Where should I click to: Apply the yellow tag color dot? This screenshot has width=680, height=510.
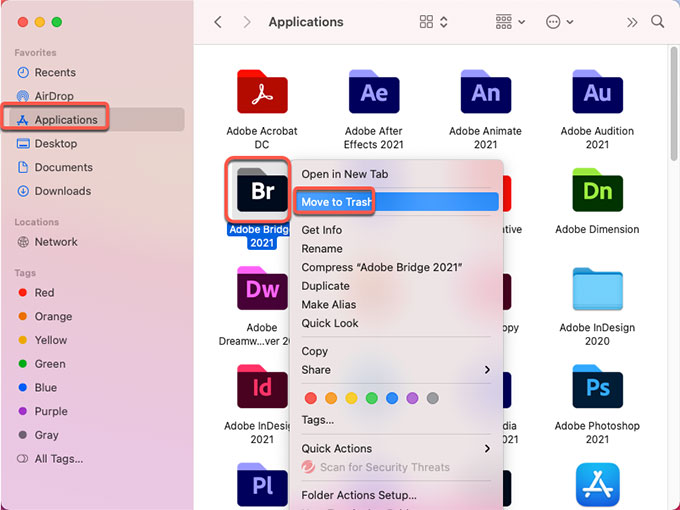click(x=351, y=398)
